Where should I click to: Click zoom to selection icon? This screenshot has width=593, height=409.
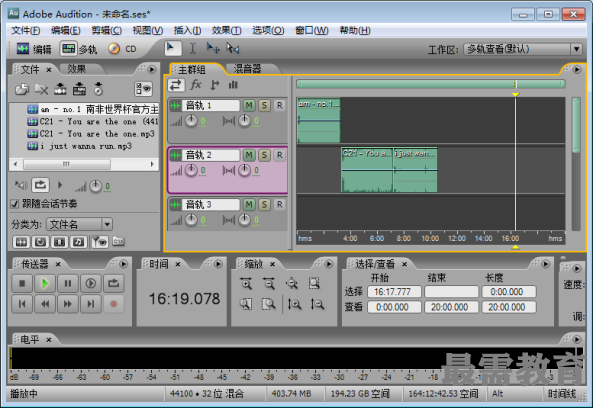314,283
